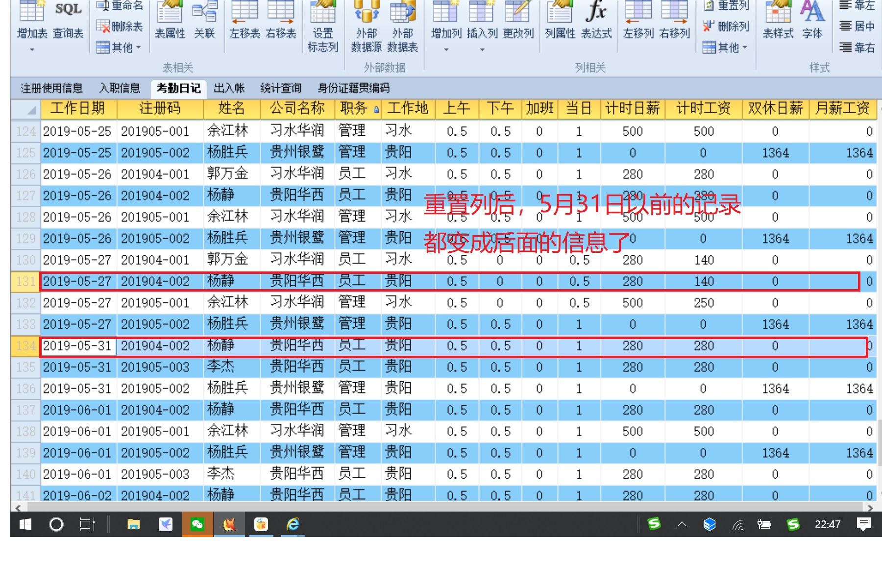Click the 右移列 move column right icon
882x588 pixels.
pyautogui.click(x=674, y=20)
